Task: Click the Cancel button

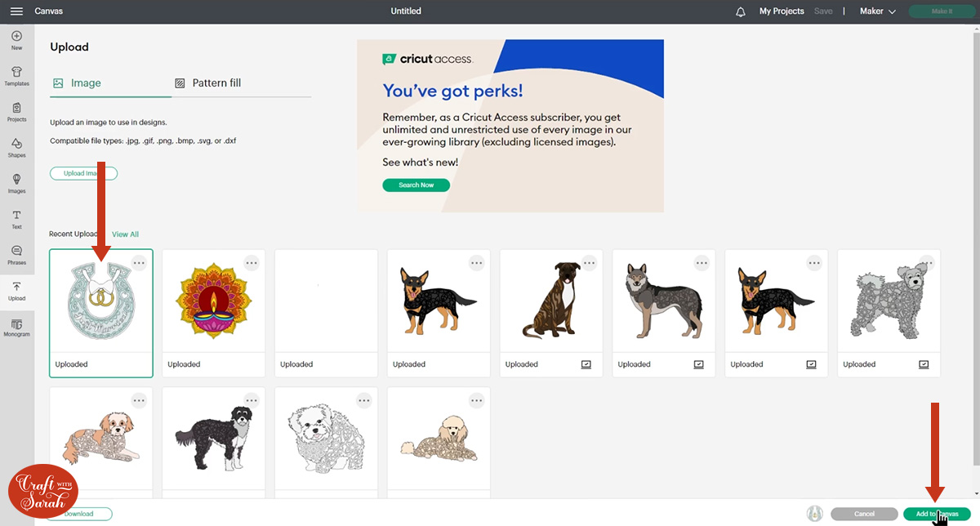Action: [864, 514]
